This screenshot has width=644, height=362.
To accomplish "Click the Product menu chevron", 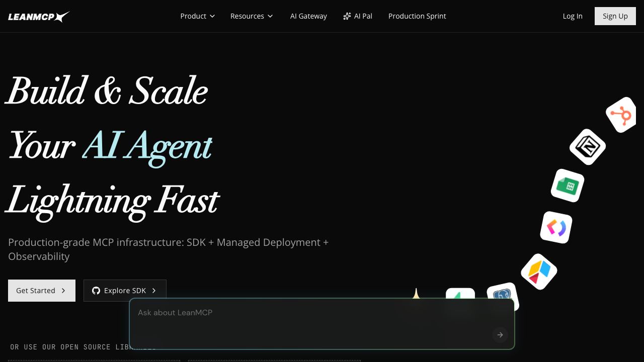I will point(212,16).
